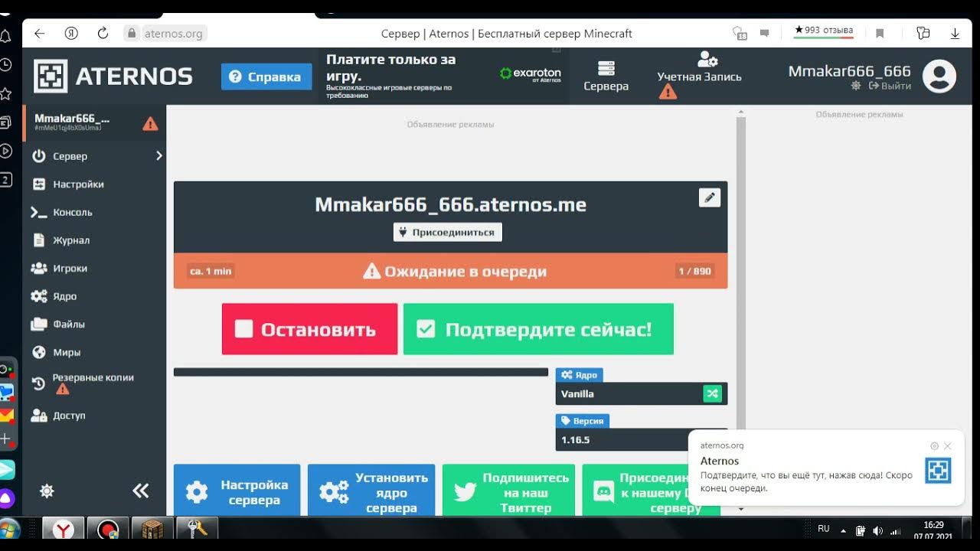The image size is (980, 551).
Task: Click the red Остановить button
Action: pyautogui.click(x=309, y=329)
